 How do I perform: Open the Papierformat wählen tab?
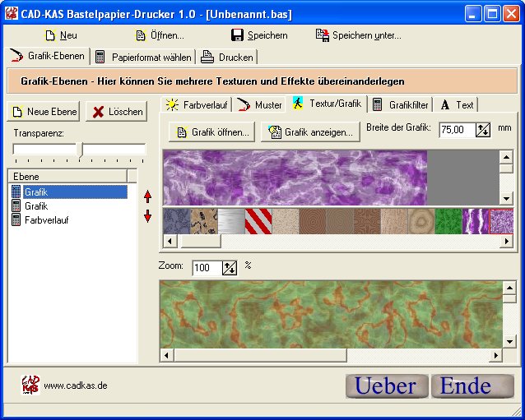143,57
